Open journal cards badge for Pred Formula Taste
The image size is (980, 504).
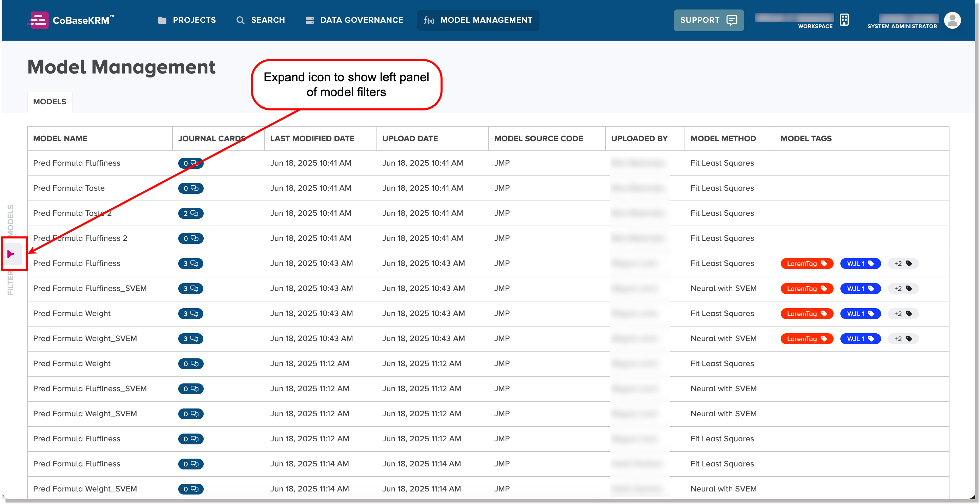click(x=190, y=188)
